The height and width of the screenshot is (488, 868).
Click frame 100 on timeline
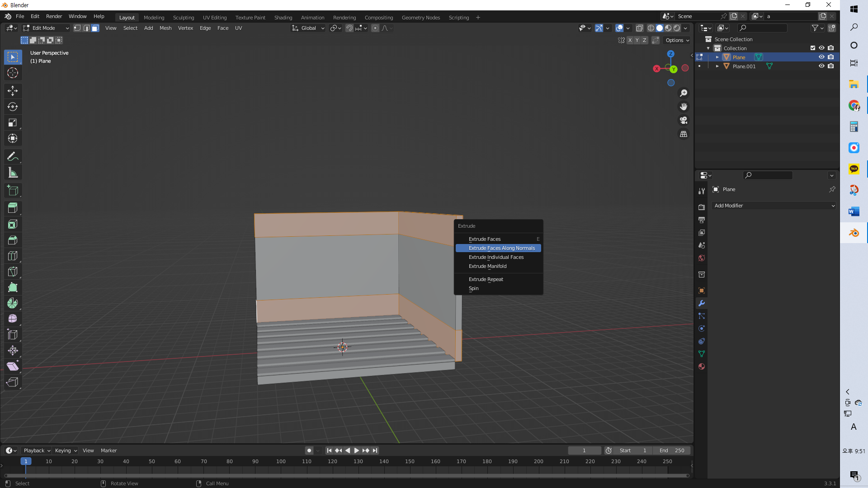281,461
